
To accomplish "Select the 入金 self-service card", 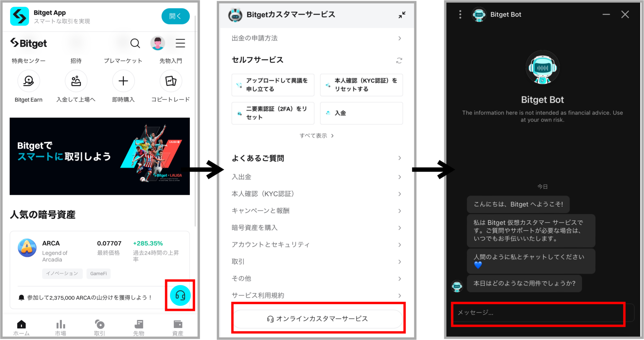I will coord(362,113).
